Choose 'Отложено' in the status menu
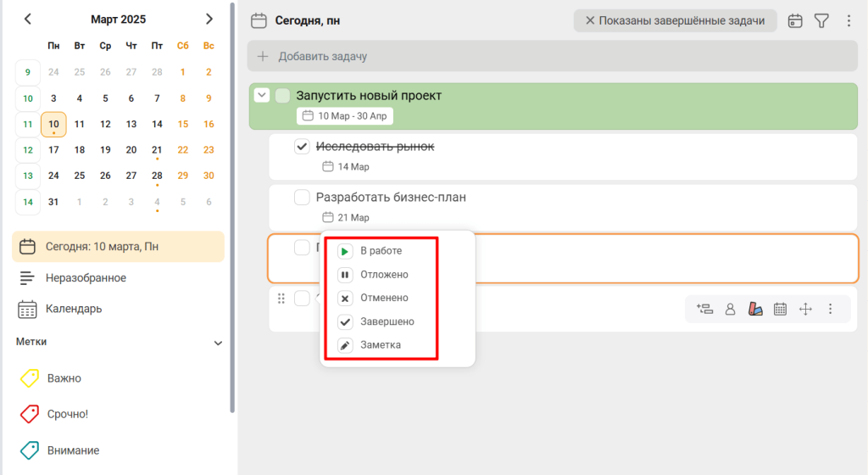 383,275
